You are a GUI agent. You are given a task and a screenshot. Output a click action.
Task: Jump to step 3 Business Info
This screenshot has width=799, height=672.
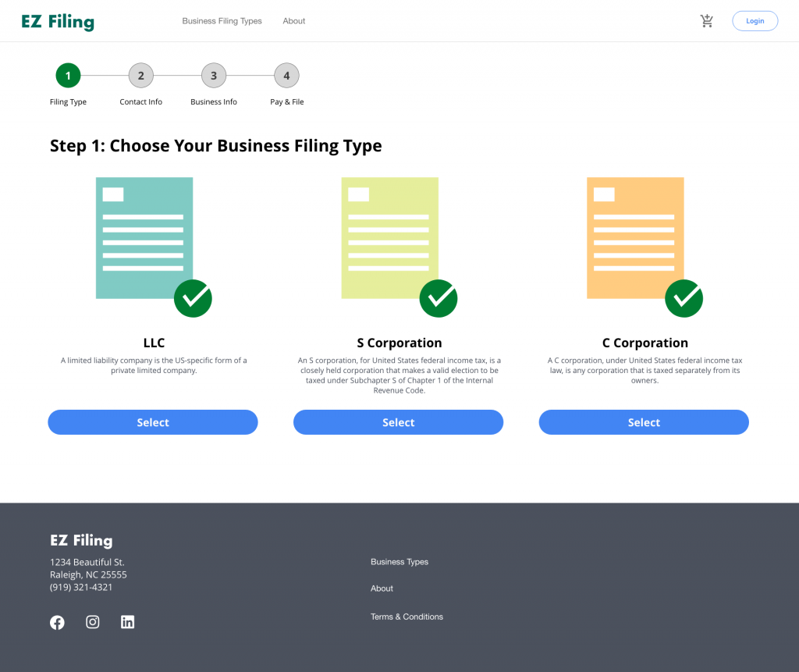pos(214,76)
